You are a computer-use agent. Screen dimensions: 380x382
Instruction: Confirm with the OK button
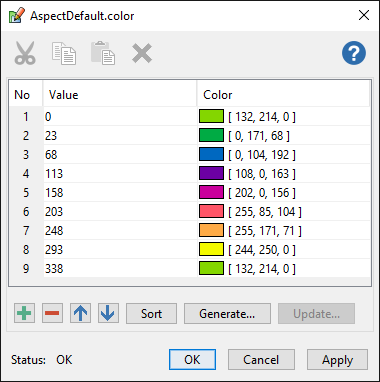(192, 360)
